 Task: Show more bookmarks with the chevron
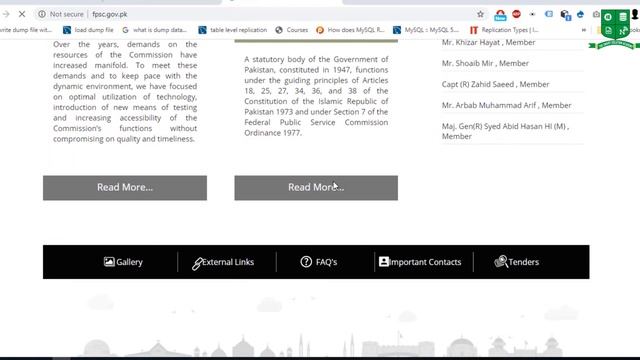[x=584, y=30]
